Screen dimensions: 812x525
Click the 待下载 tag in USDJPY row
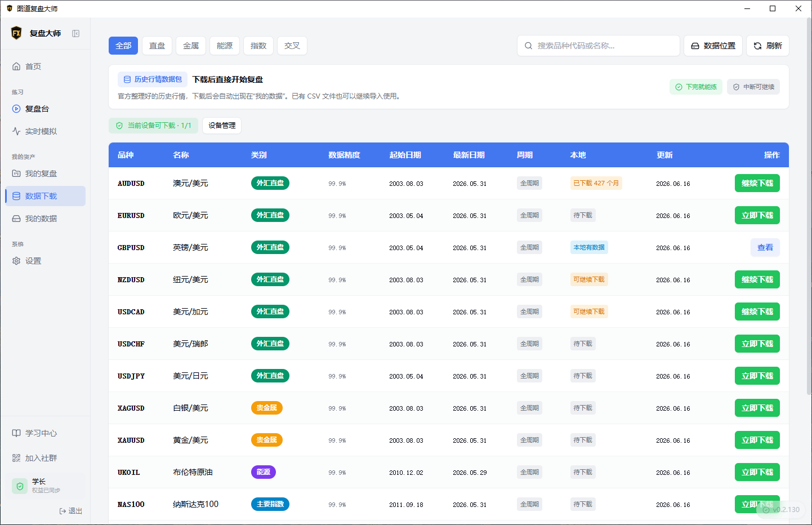click(583, 376)
